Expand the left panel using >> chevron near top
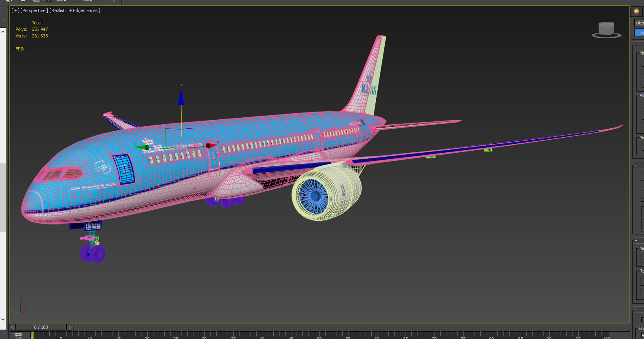The height and width of the screenshot is (339, 644). pos(4,20)
